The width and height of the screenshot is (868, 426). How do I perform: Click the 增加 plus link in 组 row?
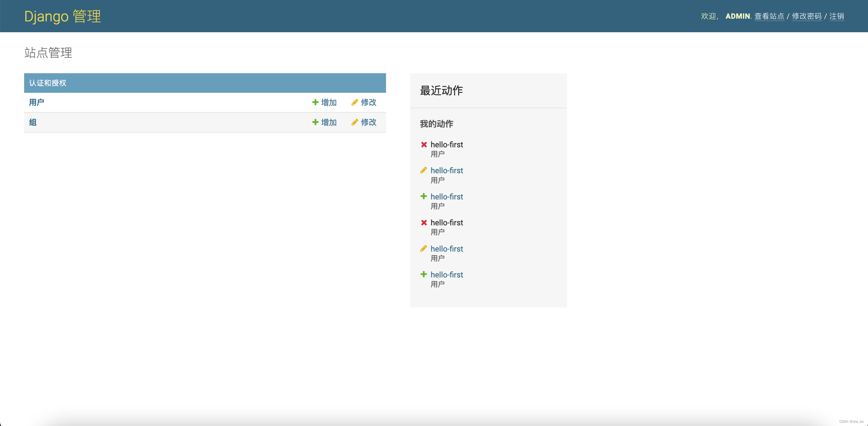point(325,122)
